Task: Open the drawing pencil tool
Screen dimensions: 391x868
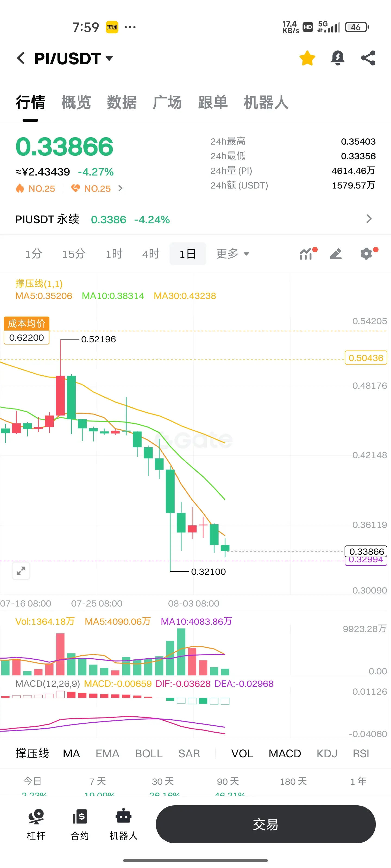Action: coord(336,254)
